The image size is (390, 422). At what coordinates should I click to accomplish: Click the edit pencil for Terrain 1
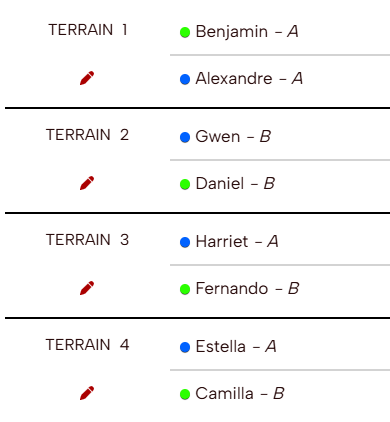87,78
